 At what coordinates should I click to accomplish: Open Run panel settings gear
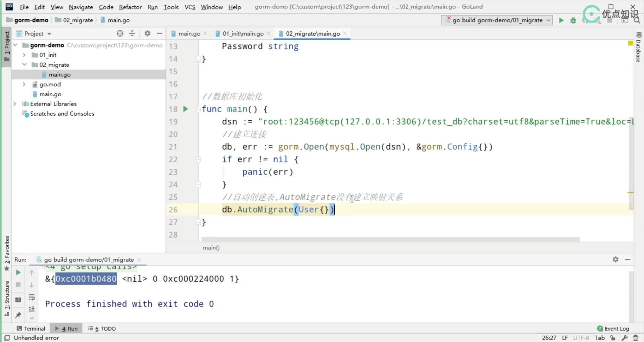(615, 259)
